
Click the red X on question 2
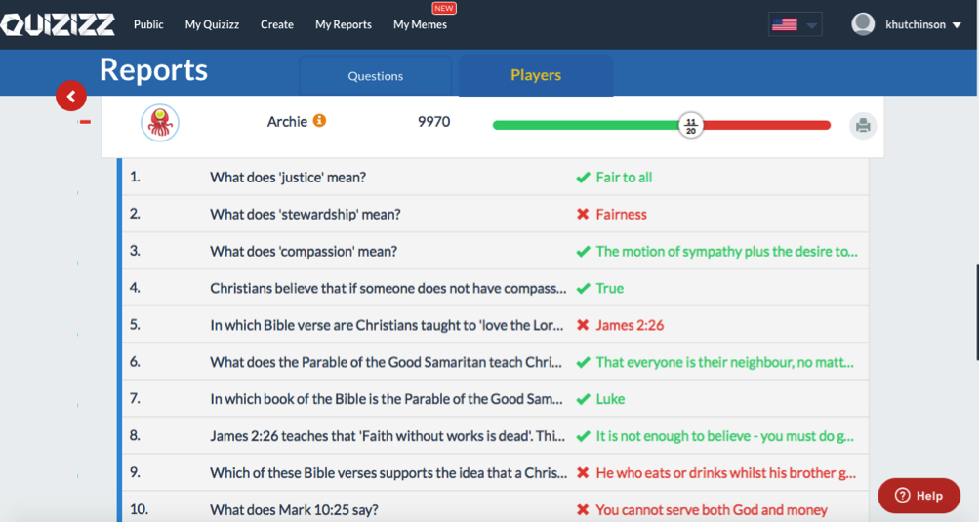pos(583,214)
